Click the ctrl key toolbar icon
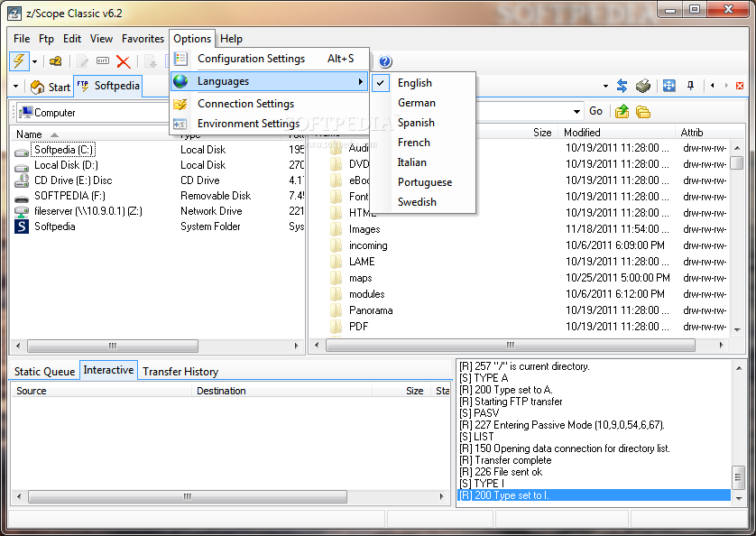756x536 pixels. click(x=103, y=60)
